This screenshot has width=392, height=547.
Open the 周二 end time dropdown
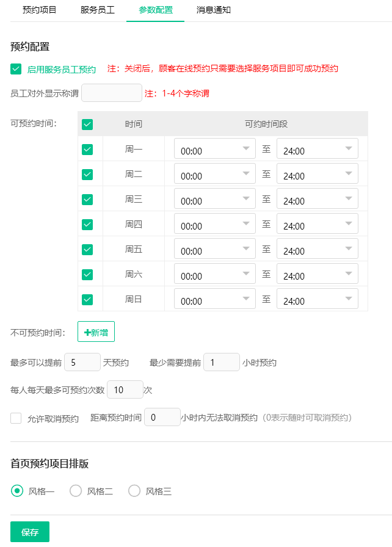click(x=318, y=173)
